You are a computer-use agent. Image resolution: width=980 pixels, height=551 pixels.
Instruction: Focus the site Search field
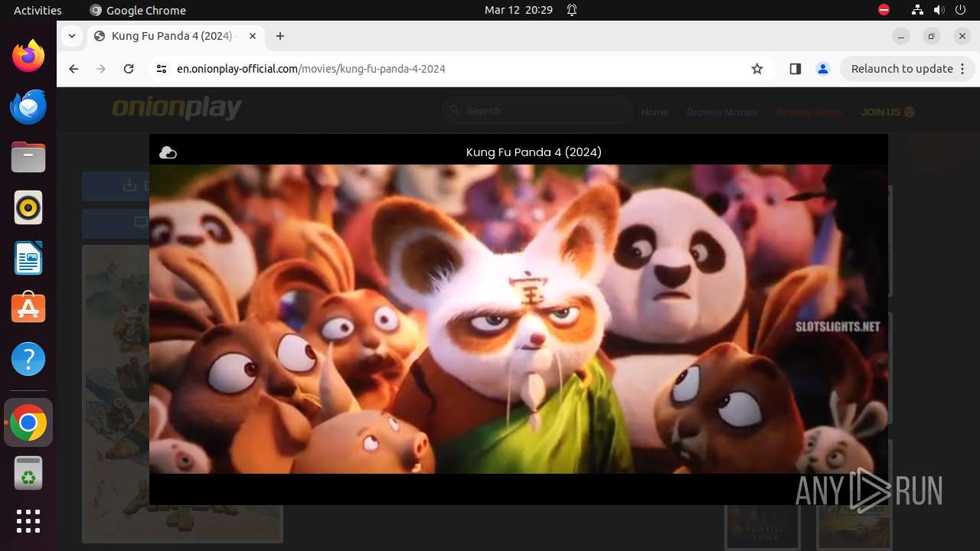[537, 111]
